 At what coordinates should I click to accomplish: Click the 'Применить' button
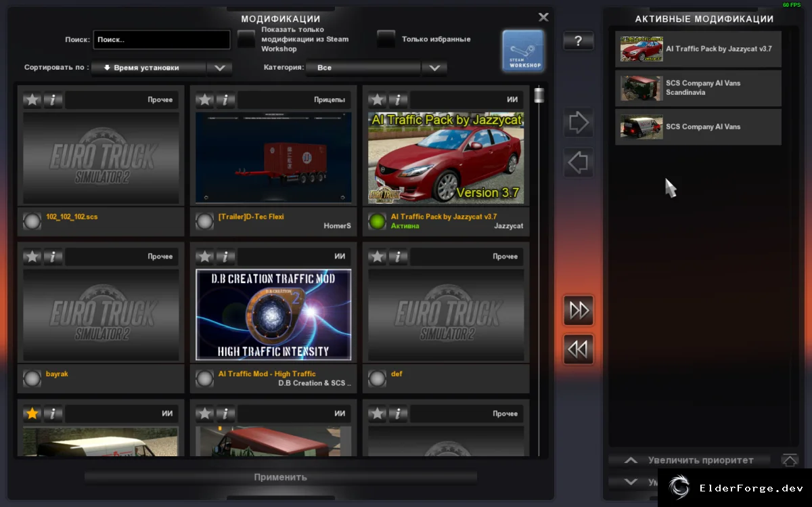point(281,477)
